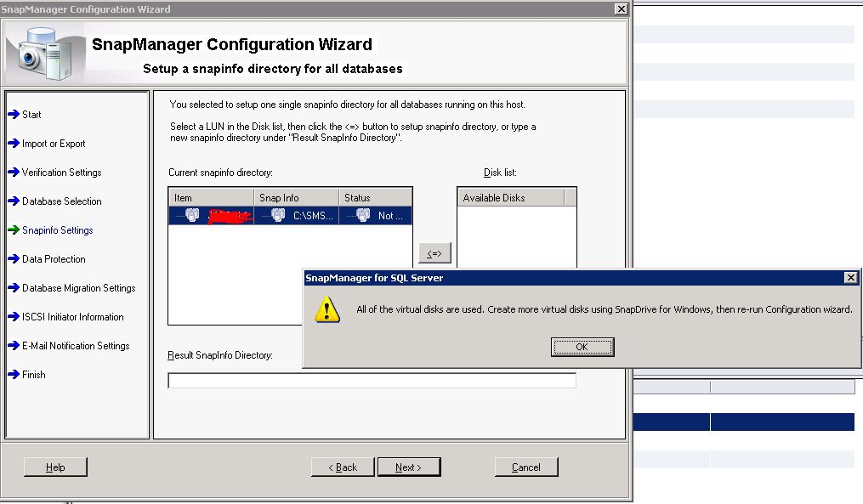Click the SnapManager camera logo in header
Image resolution: width=863 pixels, height=504 pixels.
44,54
